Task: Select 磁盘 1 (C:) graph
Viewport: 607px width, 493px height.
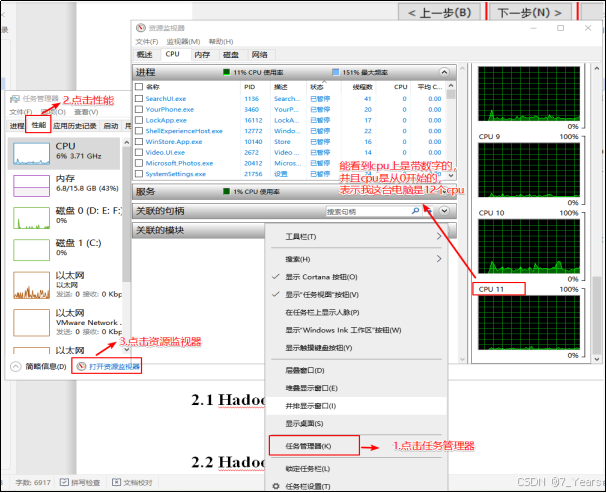Action: 31,250
